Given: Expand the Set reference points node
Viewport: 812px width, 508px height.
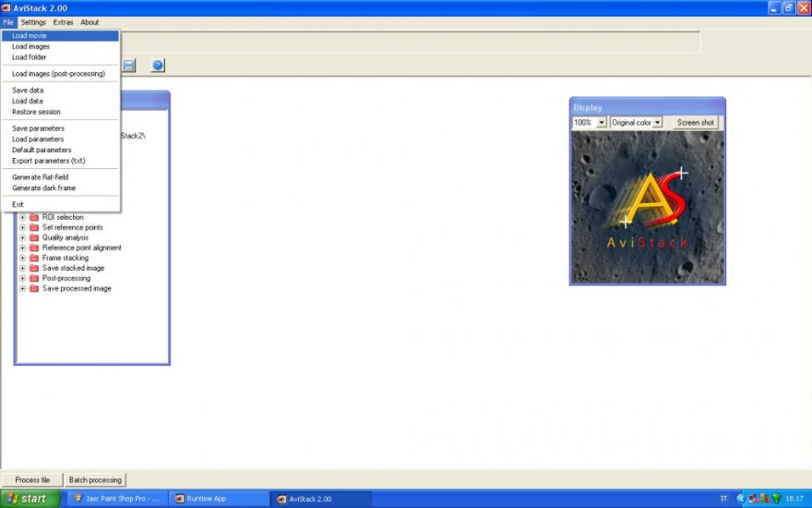Looking at the screenshot, I should (x=22, y=227).
